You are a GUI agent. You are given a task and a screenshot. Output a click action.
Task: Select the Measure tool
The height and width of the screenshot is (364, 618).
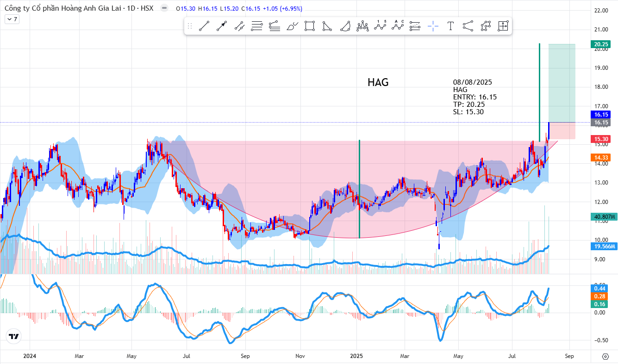[x=503, y=26]
